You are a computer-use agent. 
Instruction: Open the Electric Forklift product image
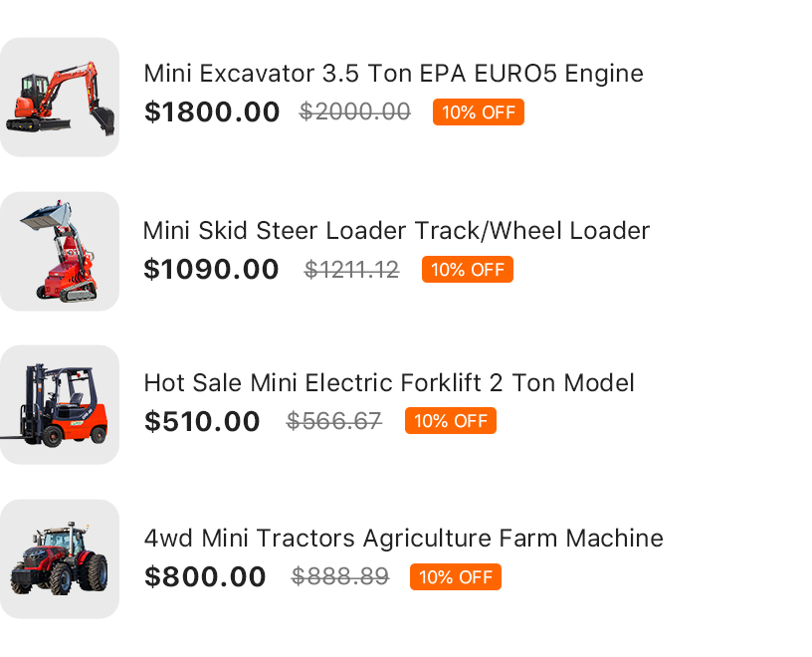coord(60,405)
